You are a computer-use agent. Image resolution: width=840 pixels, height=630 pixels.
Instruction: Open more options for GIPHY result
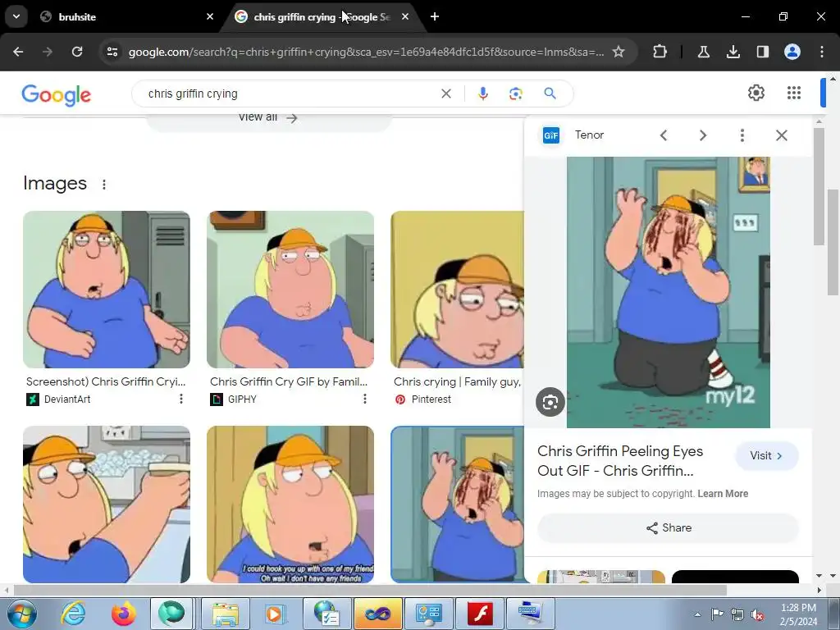365,399
